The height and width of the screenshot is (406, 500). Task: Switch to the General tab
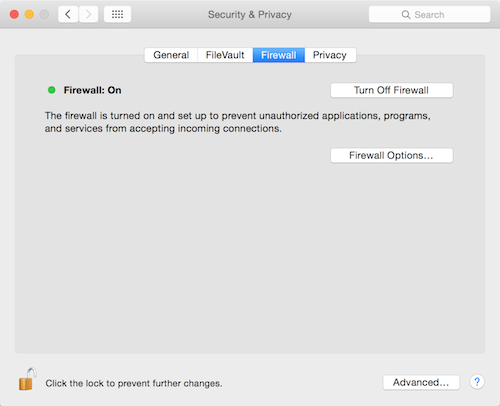pyautogui.click(x=171, y=55)
